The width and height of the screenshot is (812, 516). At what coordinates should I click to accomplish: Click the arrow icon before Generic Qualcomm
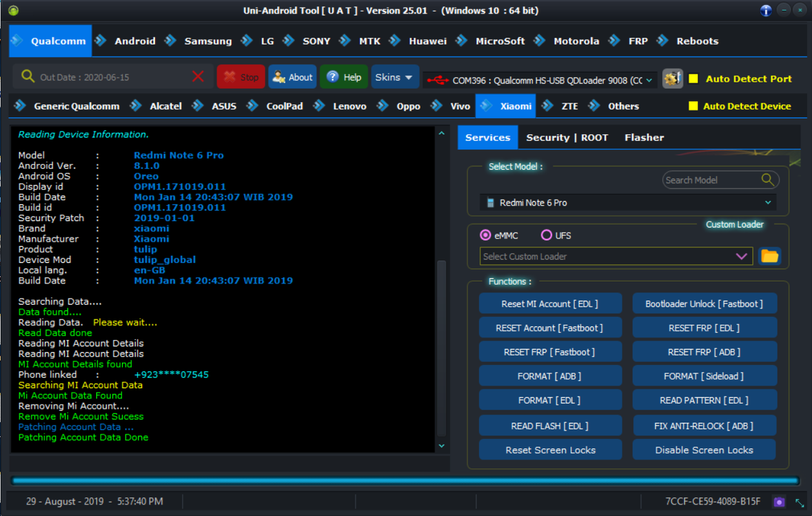pyautogui.click(x=20, y=106)
